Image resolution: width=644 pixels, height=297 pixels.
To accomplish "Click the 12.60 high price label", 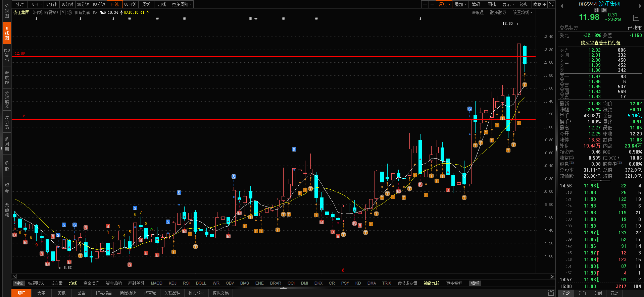I will click(x=507, y=23).
